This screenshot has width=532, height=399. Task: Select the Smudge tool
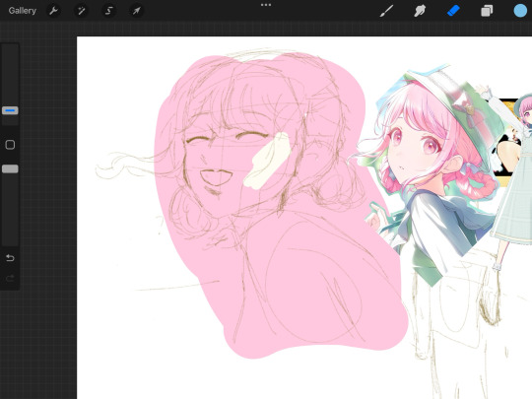[x=420, y=11]
